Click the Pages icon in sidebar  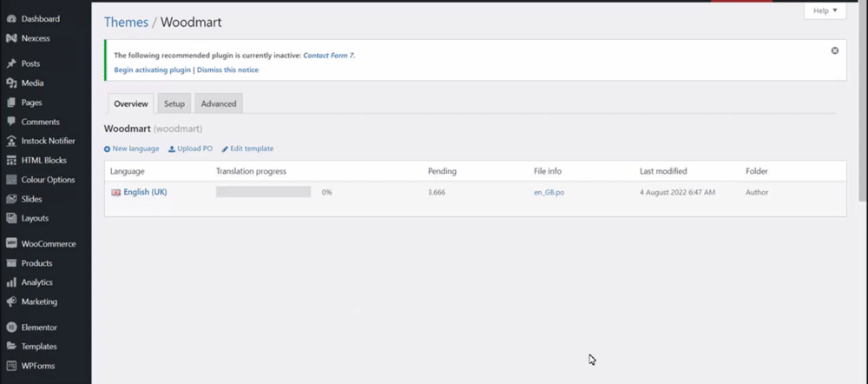tap(11, 103)
